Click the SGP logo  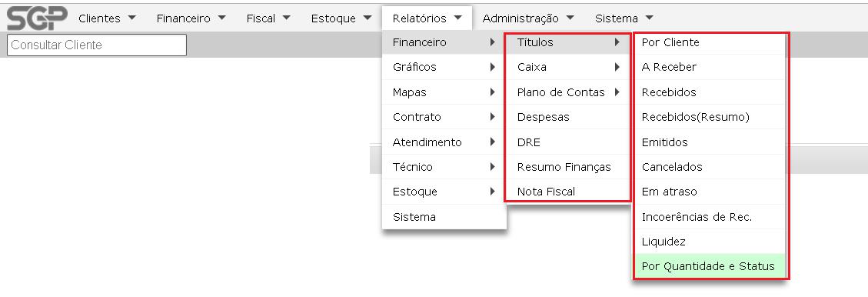point(37,18)
